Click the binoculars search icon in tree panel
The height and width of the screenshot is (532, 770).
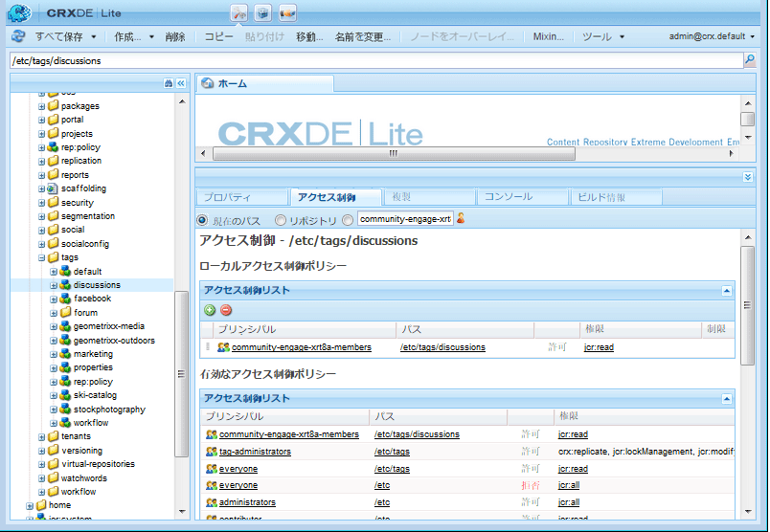tap(169, 83)
